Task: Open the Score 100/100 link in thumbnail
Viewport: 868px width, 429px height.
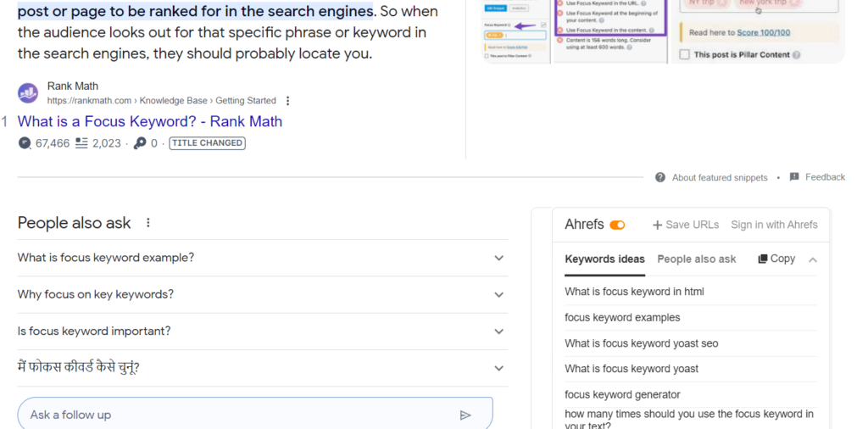Action: 764,33
